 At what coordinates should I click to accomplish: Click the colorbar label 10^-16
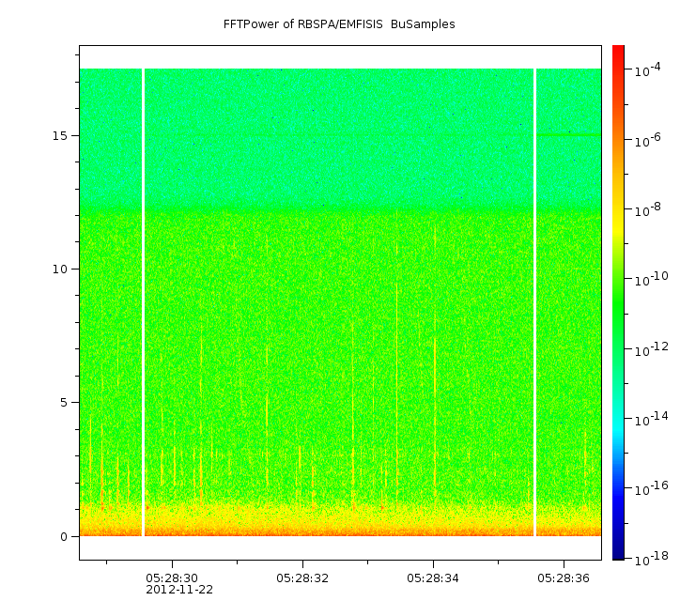pyautogui.click(x=651, y=489)
